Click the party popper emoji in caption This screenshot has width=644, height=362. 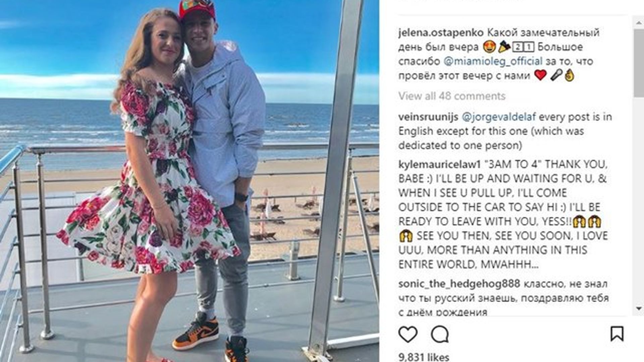click(x=504, y=47)
